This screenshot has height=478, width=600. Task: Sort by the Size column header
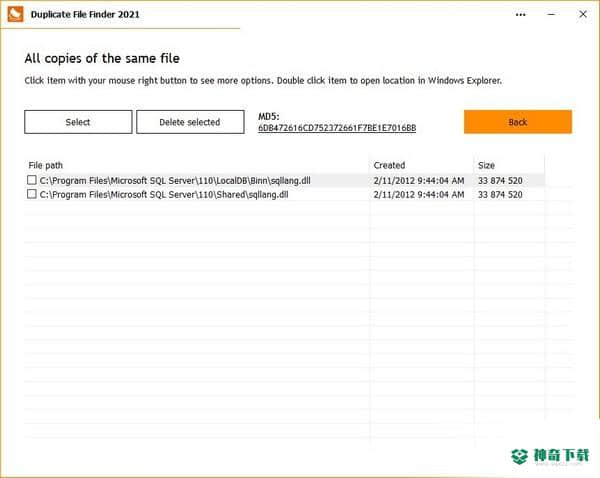coord(486,165)
